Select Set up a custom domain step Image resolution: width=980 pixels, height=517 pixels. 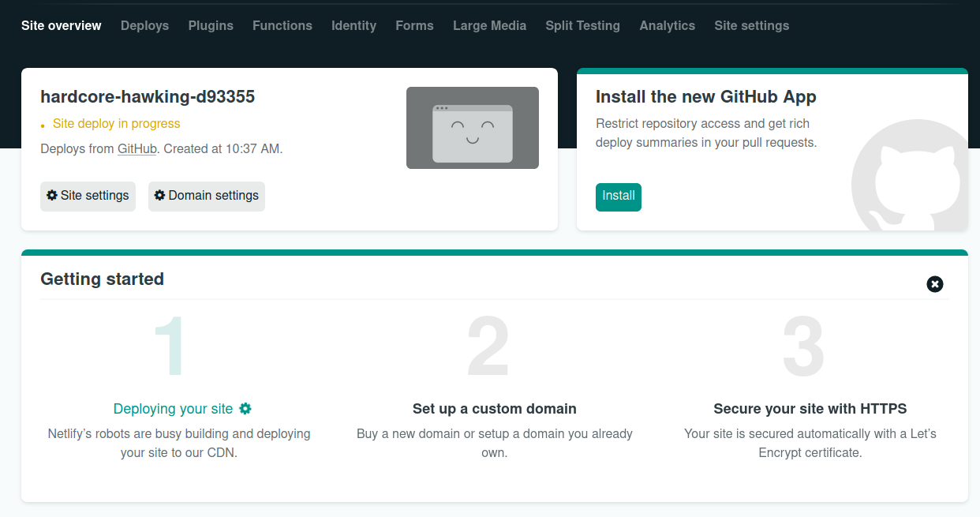(x=495, y=409)
